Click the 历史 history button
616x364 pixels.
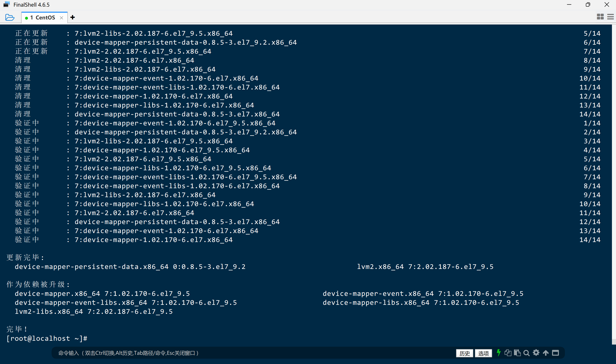[x=464, y=353]
